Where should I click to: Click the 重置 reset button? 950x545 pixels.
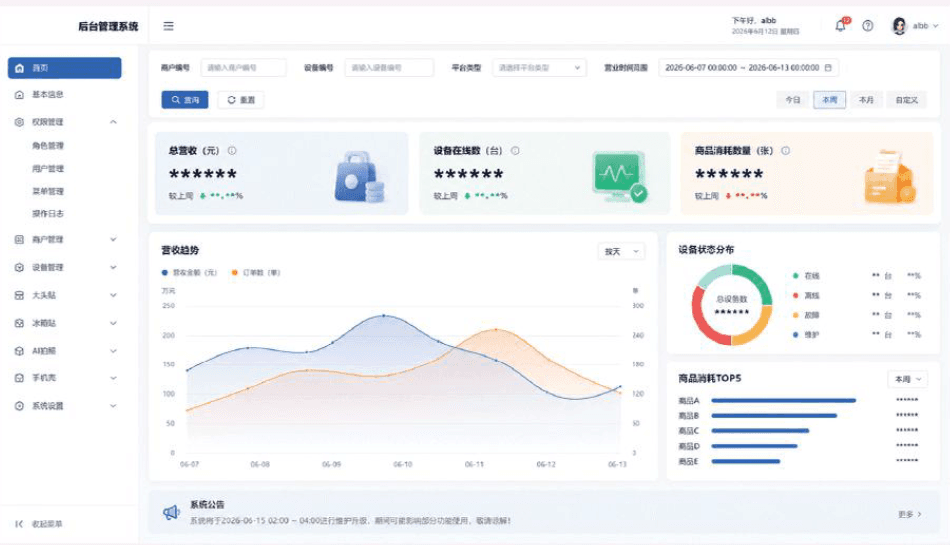pos(241,100)
